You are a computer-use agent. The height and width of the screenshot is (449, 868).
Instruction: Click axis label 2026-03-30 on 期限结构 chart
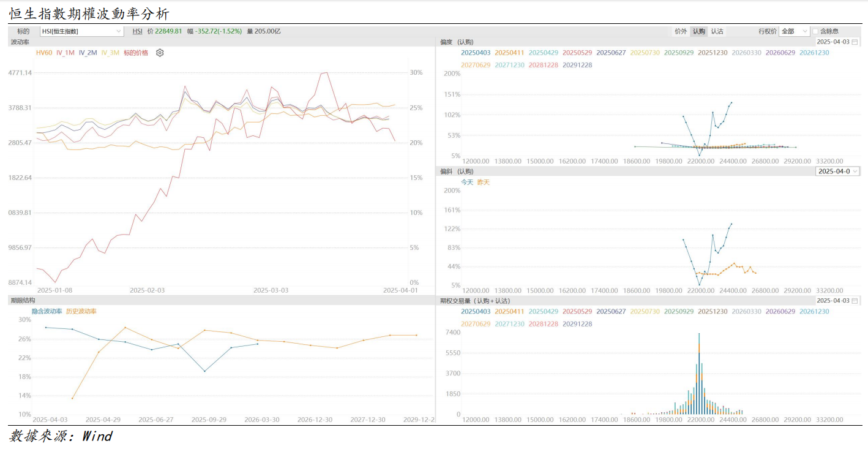(262, 420)
